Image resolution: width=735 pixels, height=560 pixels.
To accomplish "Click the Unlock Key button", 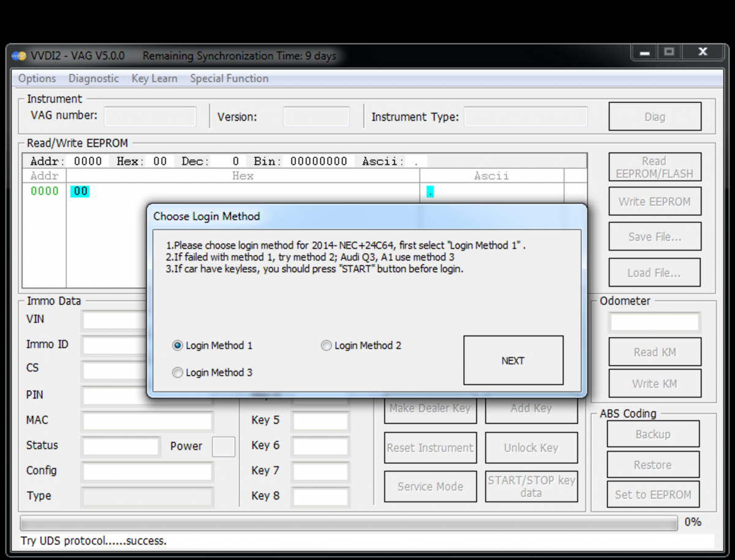I will point(532,448).
